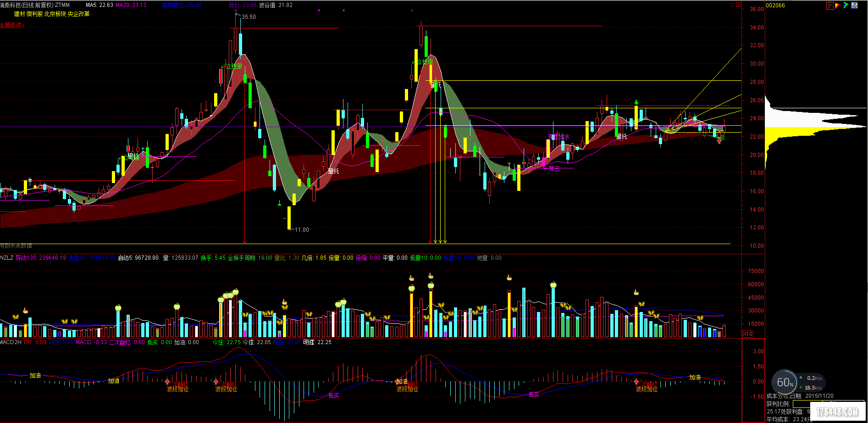
Task: Click the rightmost 波段加仓 marker in MACD panel
Action: pos(647,389)
